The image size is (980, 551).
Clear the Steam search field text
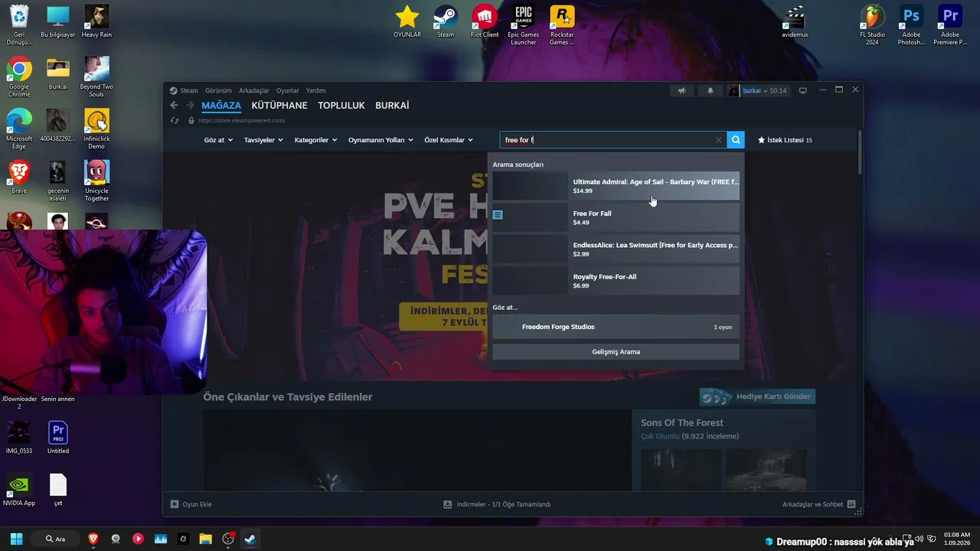click(x=718, y=140)
